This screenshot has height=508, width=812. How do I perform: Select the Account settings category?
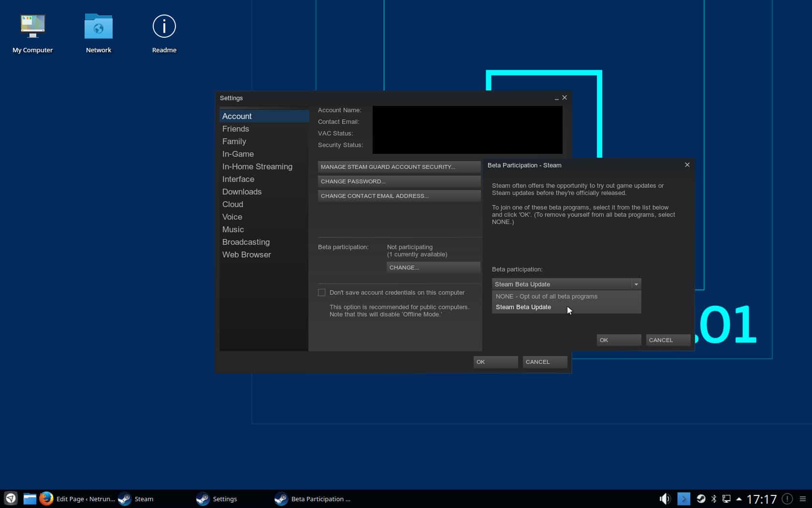(x=264, y=116)
